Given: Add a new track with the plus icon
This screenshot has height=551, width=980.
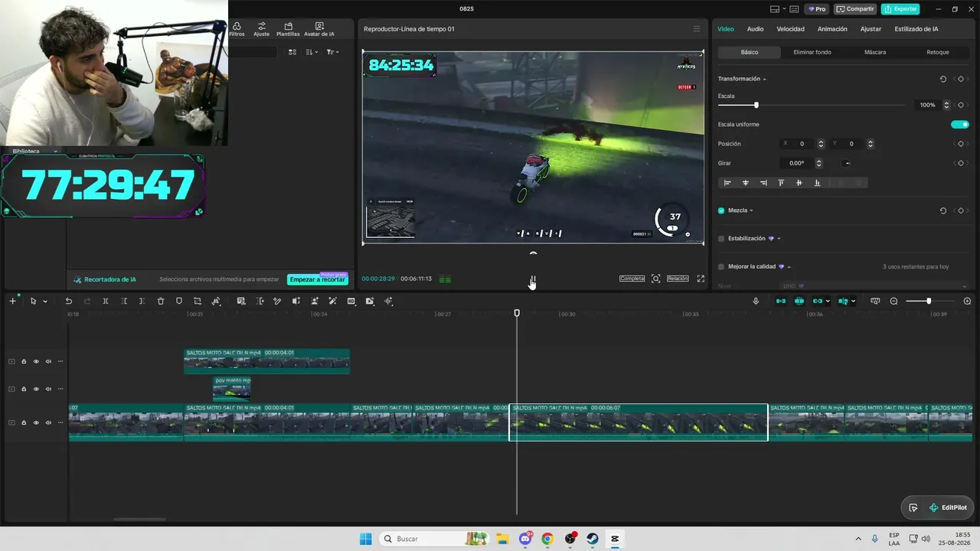Looking at the screenshot, I should point(12,302).
